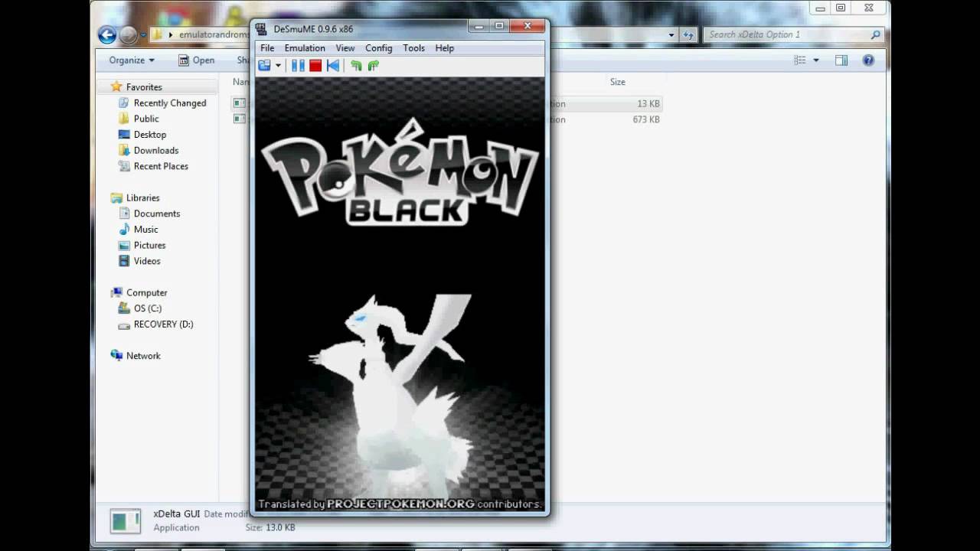The height and width of the screenshot is (551, 980).
Task: Open the Pictures library
Action: point(149,246)
